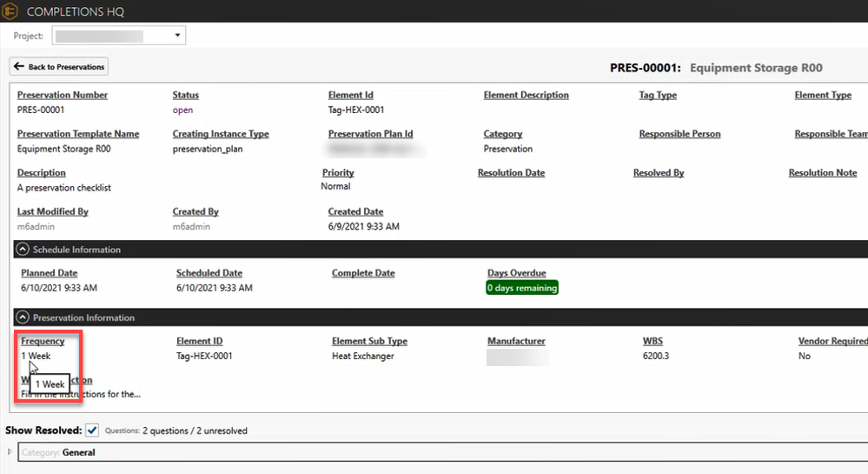
Task: Click the Tag-HEX-0001 Element Id value at top
Action: pyautogui.click(x=355, y=110)
